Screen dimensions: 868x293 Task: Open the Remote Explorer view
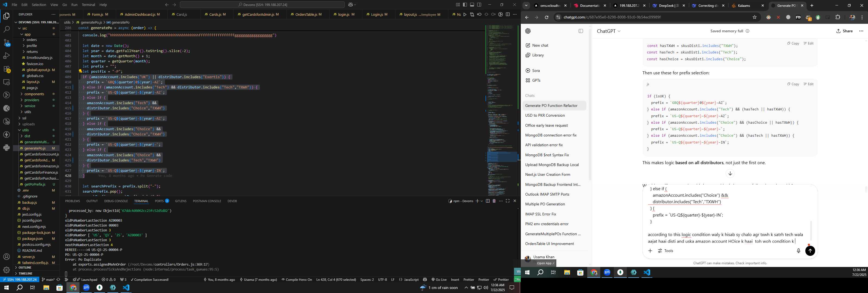(x=7, y=82)
